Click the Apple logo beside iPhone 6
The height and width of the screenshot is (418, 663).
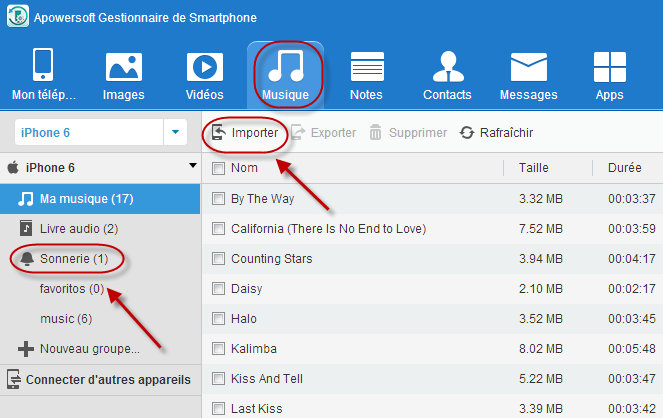coord(13,167)
